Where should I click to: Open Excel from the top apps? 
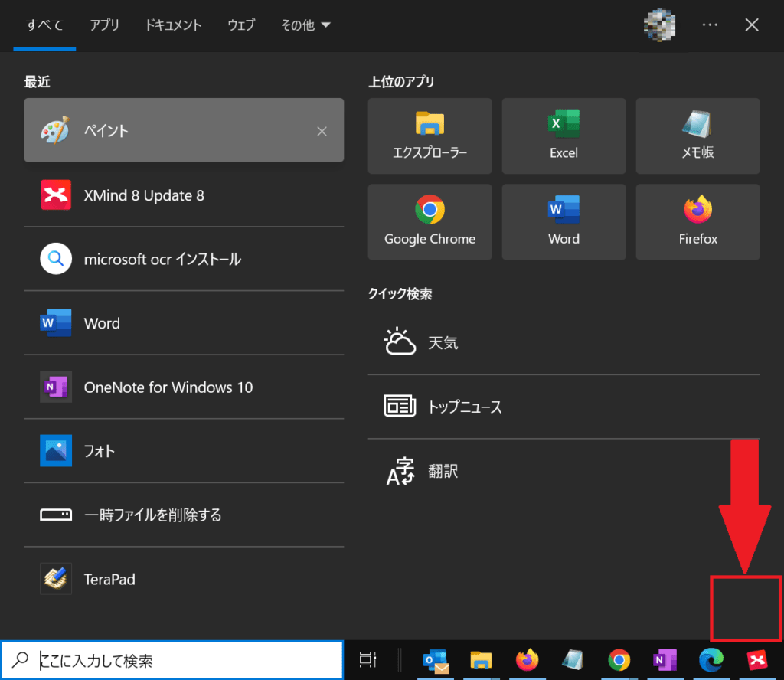coord(563,136)
